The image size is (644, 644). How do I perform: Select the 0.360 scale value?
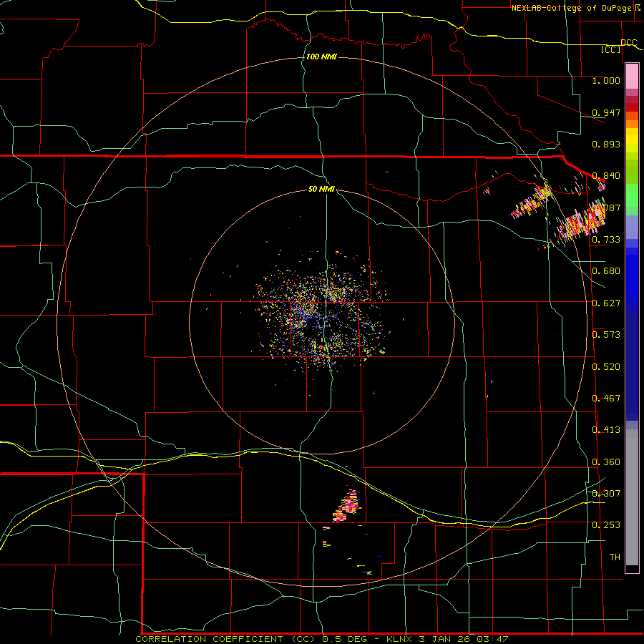(x=606, y=462)
